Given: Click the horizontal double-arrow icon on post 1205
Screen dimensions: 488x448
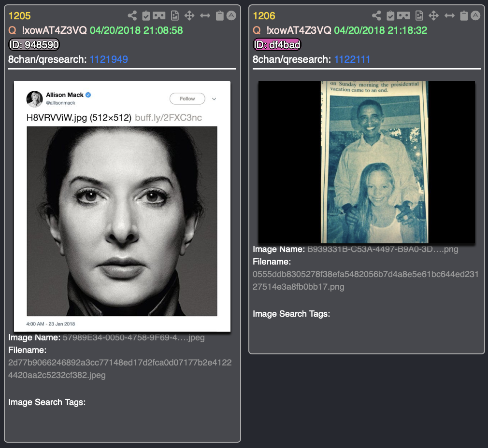Looking at the screenshot, I should pyautogui.click(x=205, y=15).
